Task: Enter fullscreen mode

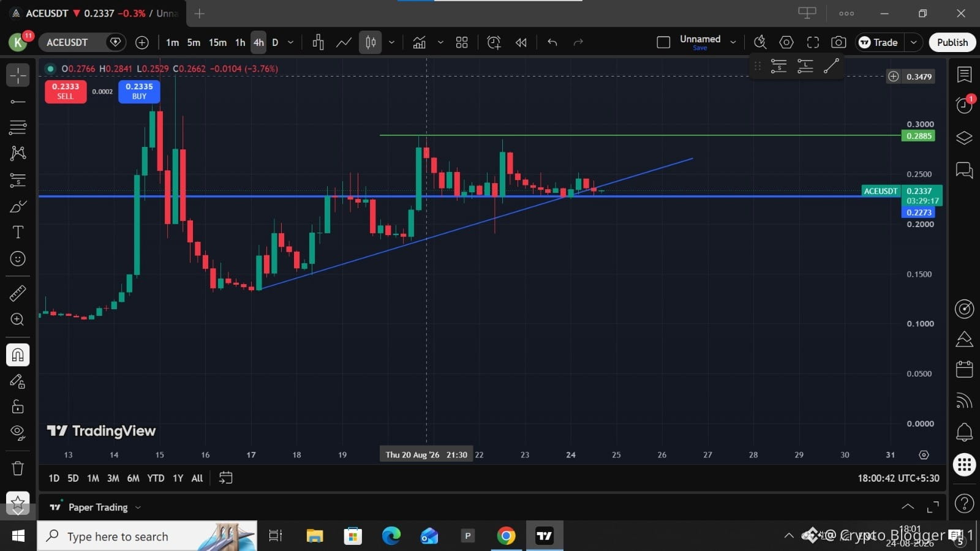Action: pyautogui.click(x=813, y=42)
